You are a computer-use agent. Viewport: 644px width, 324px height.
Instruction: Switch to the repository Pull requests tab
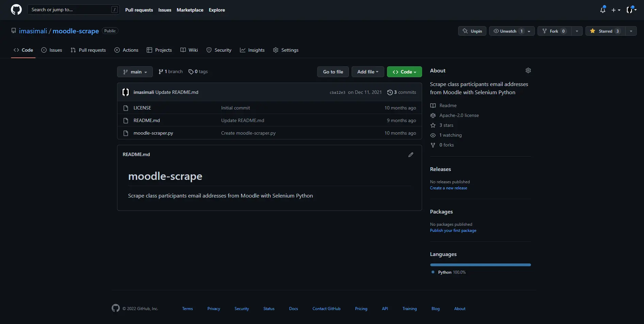click(88, 50)
